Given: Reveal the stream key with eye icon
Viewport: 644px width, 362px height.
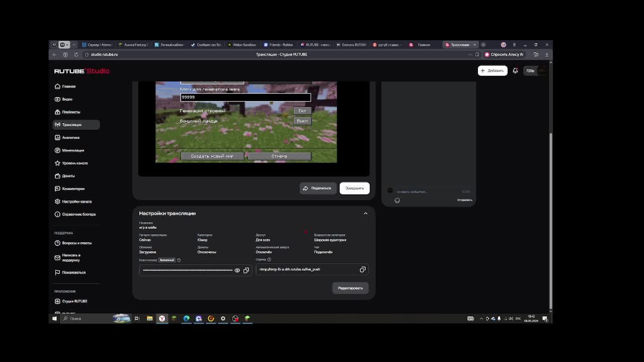Looking at the screenshot, I should (237, 270).
